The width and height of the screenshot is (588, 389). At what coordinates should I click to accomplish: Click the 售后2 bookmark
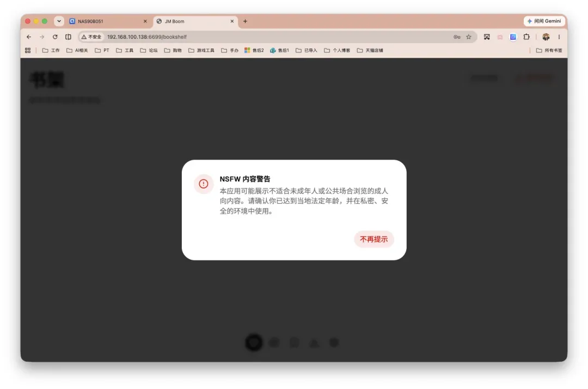pos(254,50)
